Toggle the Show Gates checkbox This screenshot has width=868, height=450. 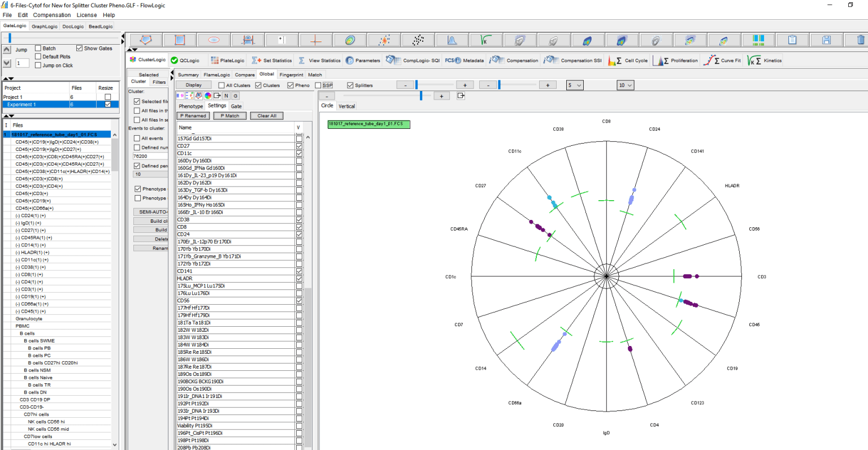click(80, 49)
